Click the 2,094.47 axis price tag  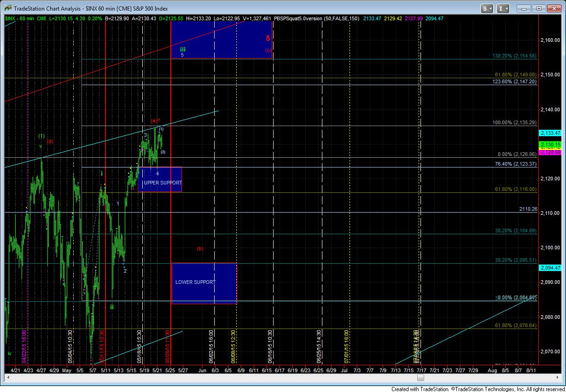tap(549, 268)
